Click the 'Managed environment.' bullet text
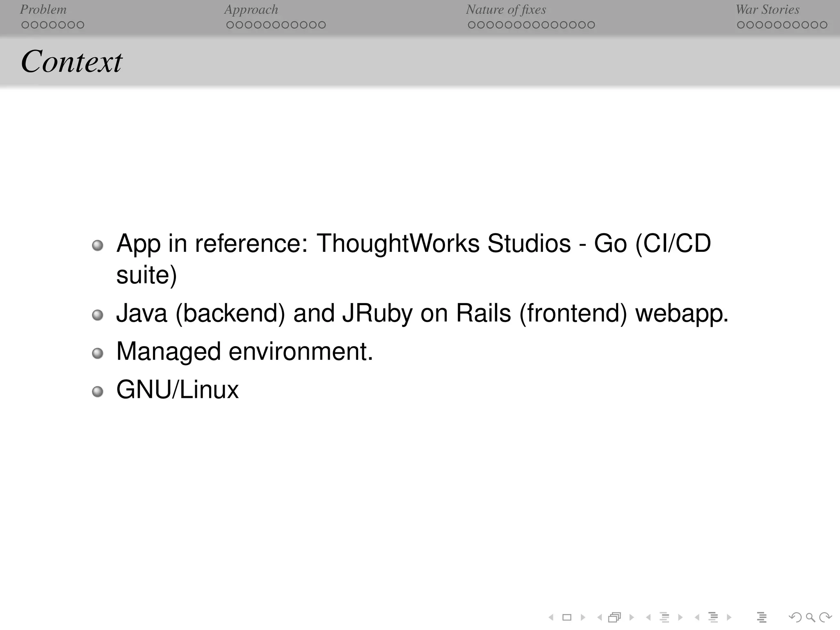This screenshot has width=840, height=630. click(x=245, y=352)
